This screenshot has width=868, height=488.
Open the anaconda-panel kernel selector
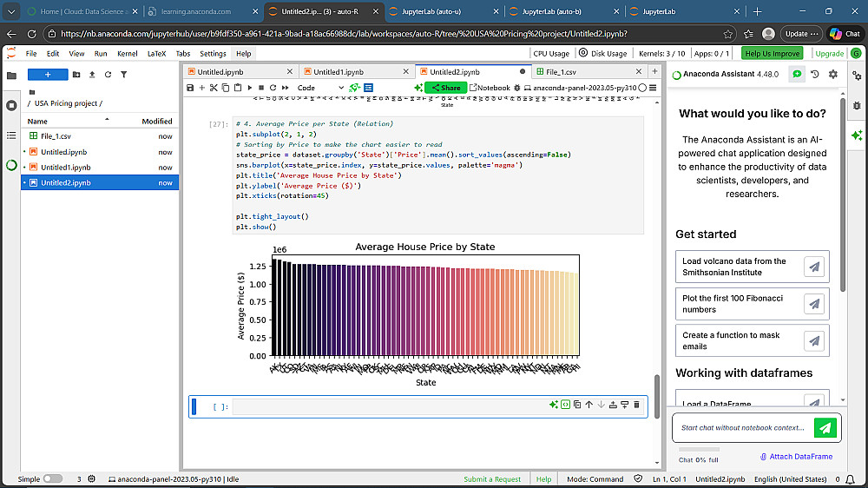tap(583, 88)
